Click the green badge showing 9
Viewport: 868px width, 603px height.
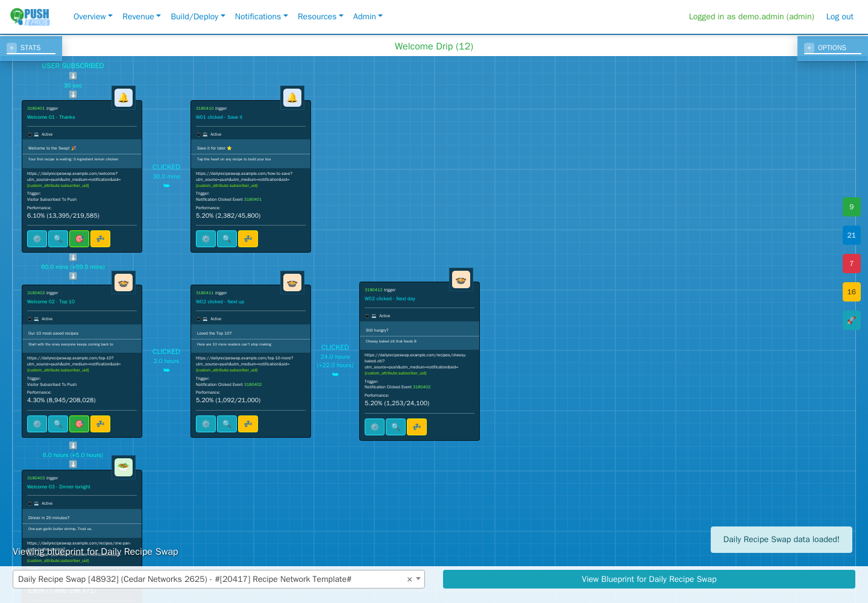pyautogui.click(x=851, y=207)
